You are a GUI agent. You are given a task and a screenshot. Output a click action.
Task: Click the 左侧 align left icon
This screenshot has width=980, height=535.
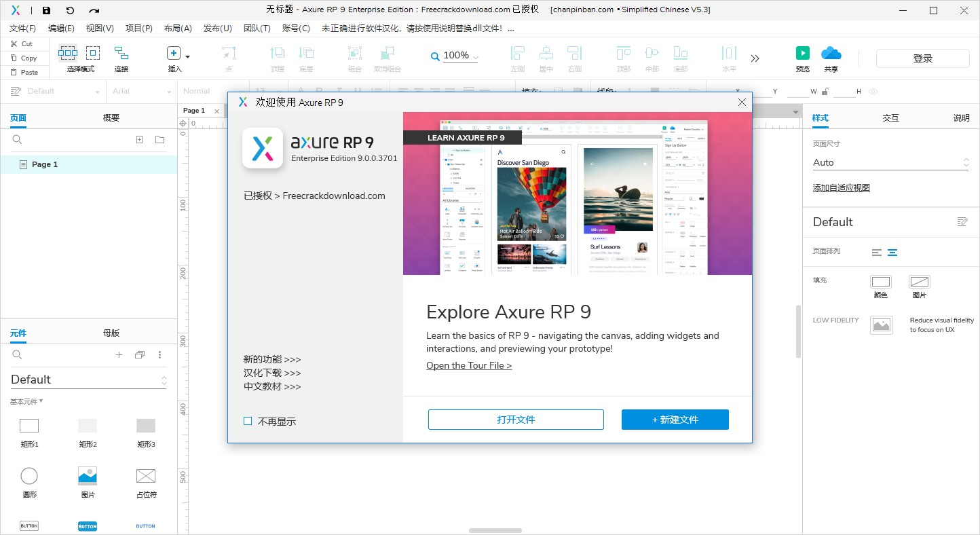coord(518,53)
